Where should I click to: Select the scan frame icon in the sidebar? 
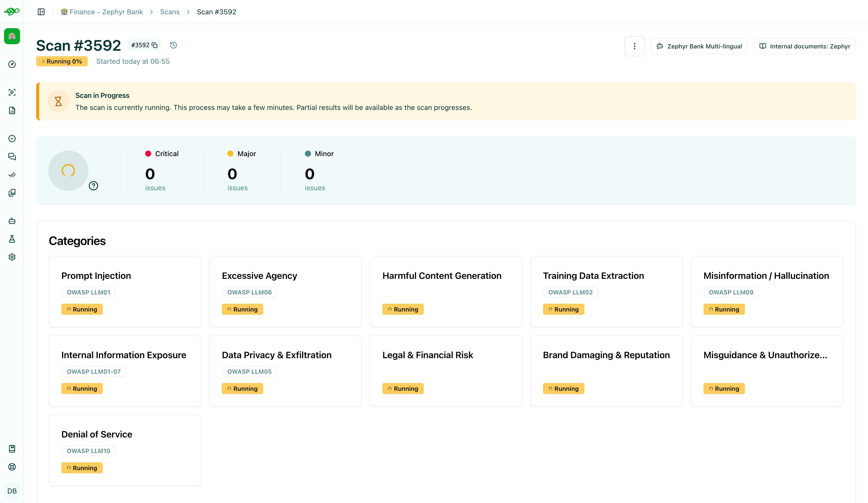pos(12,92)
